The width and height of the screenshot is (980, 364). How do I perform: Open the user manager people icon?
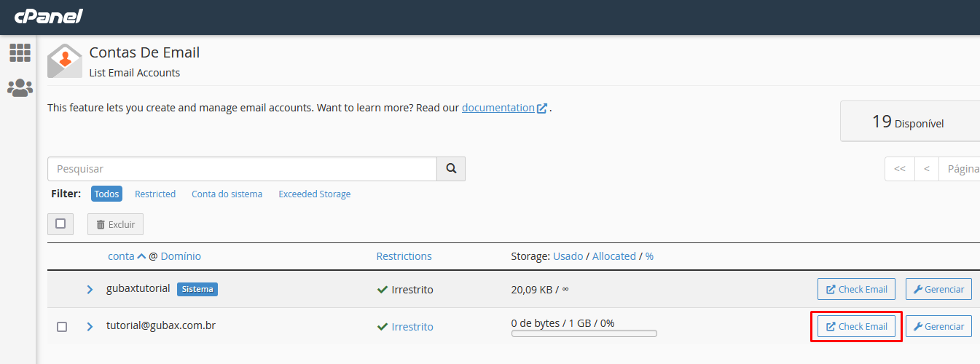(x=20, y=88)
